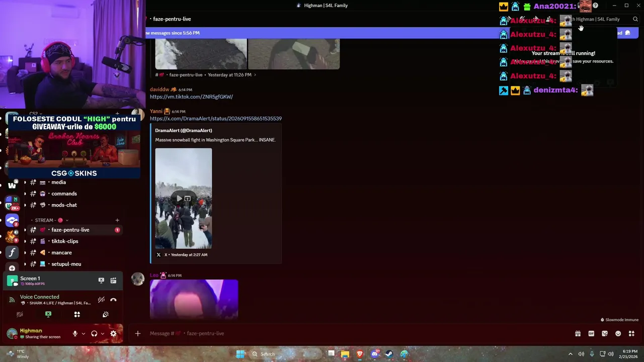Disconnect from the voice channel

[113, 300]
